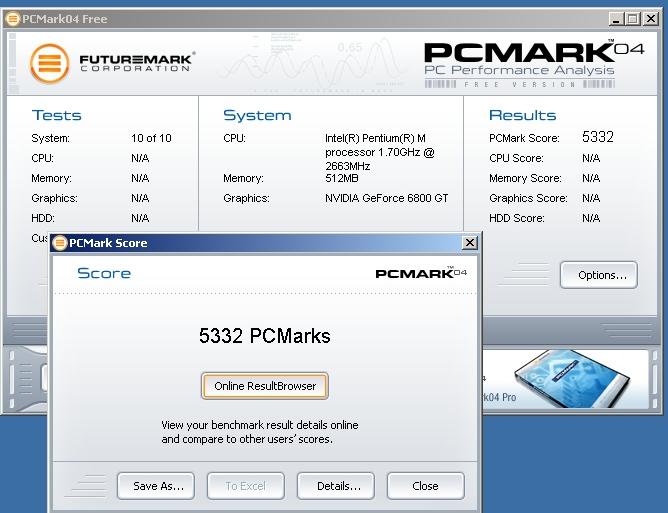
Task: Click the 'HDD:' label under Tests
Action: (43, 218)
